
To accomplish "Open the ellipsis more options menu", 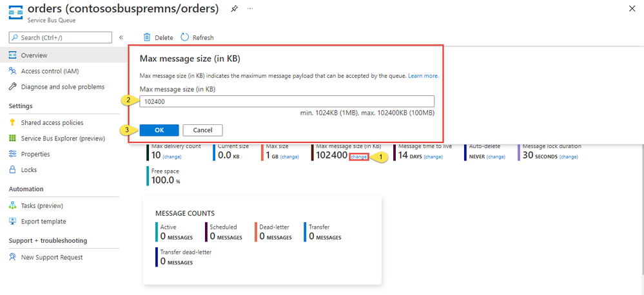I will click(250, 8).
